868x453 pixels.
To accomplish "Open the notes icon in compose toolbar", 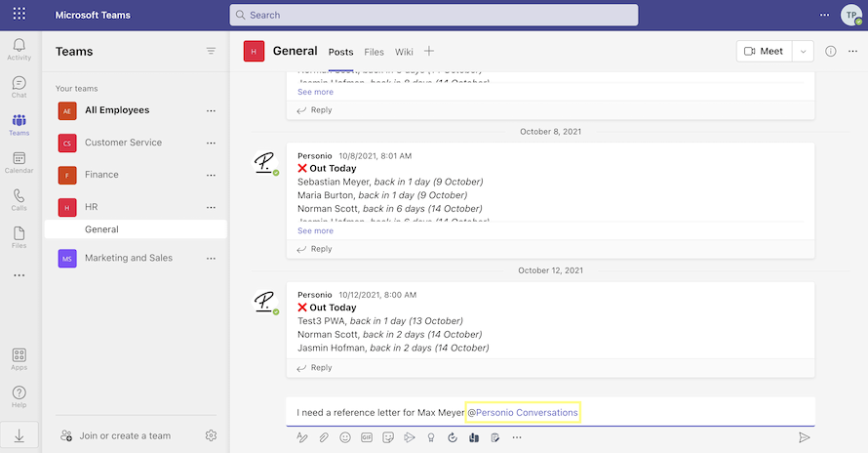I will (x=494, y=437).
